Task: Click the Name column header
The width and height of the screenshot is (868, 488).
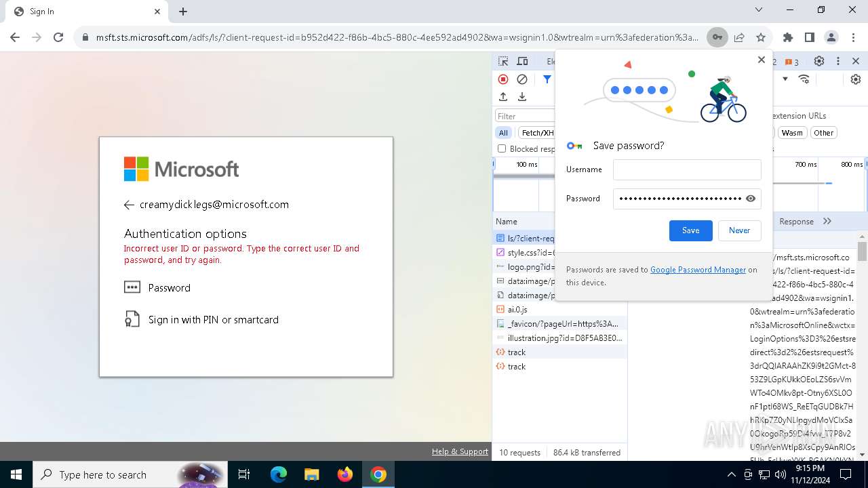Action: 507,222
